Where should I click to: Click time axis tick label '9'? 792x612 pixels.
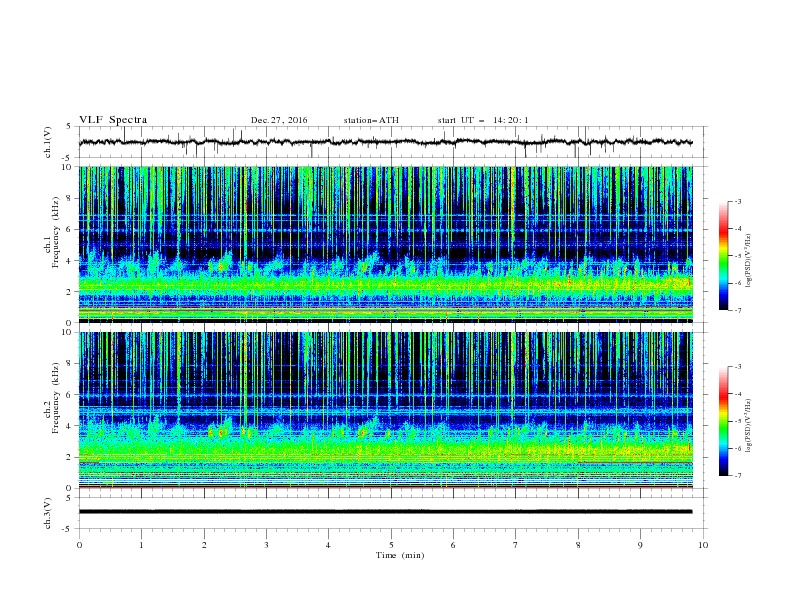(640, 545)
